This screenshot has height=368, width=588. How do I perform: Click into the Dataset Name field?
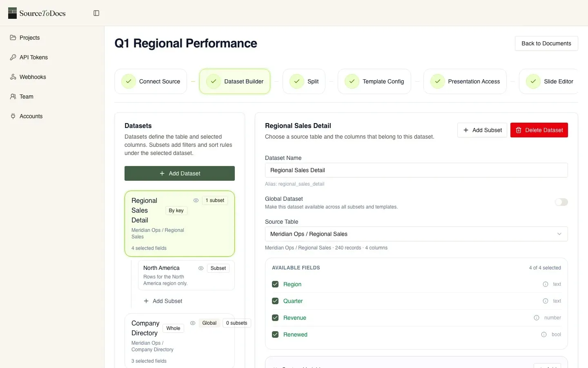click(416, 170)
